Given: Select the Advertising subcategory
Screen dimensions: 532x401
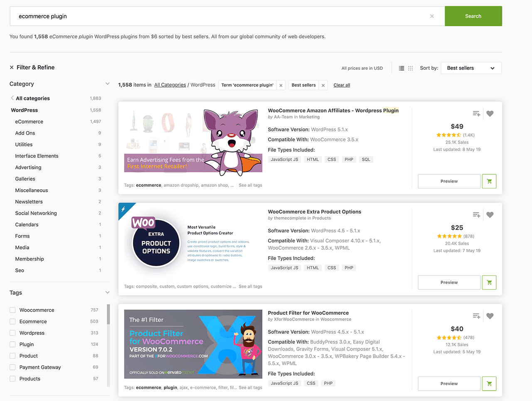Looking at the screenshot, I should click(x=28, y=167).
